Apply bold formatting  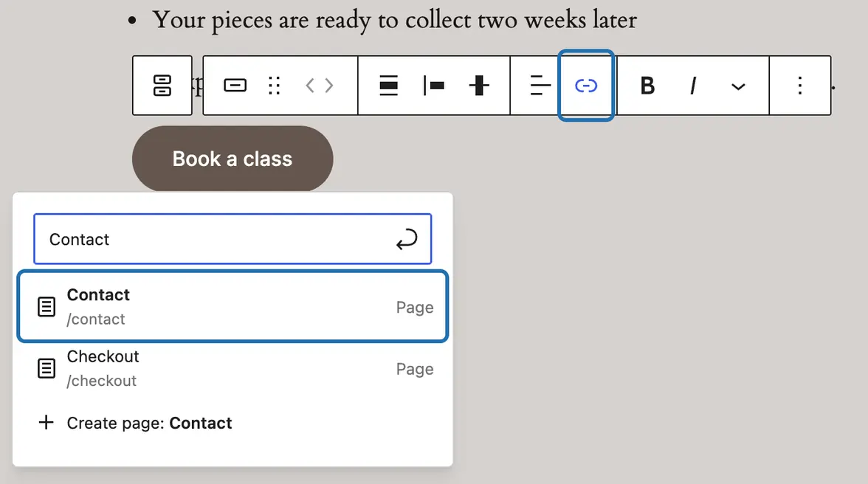(647, 85)
